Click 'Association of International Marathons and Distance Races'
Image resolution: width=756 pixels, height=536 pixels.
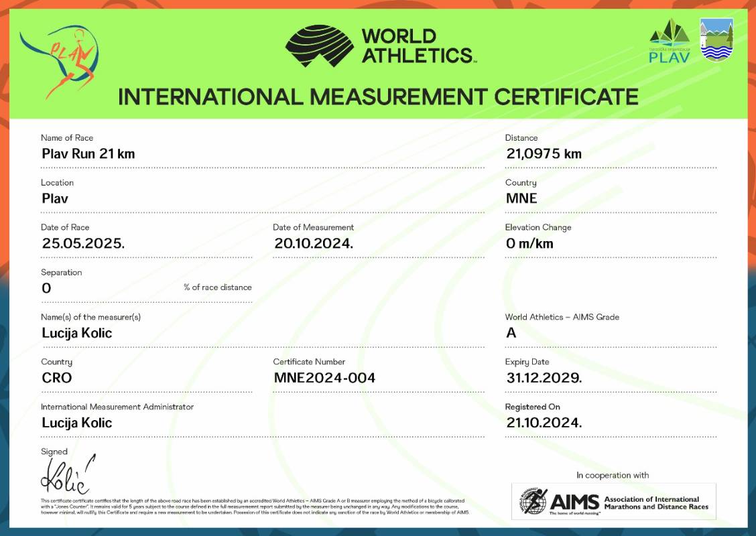[656, 503]
